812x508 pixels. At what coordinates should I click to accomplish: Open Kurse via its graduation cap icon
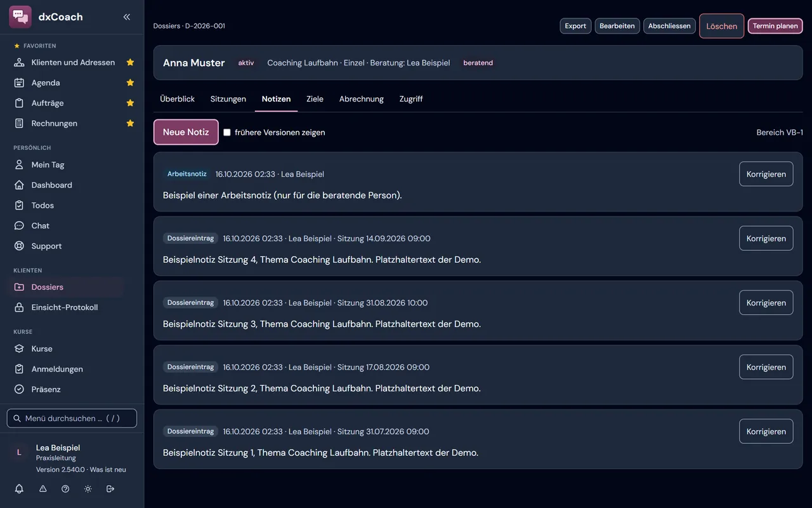19,349
